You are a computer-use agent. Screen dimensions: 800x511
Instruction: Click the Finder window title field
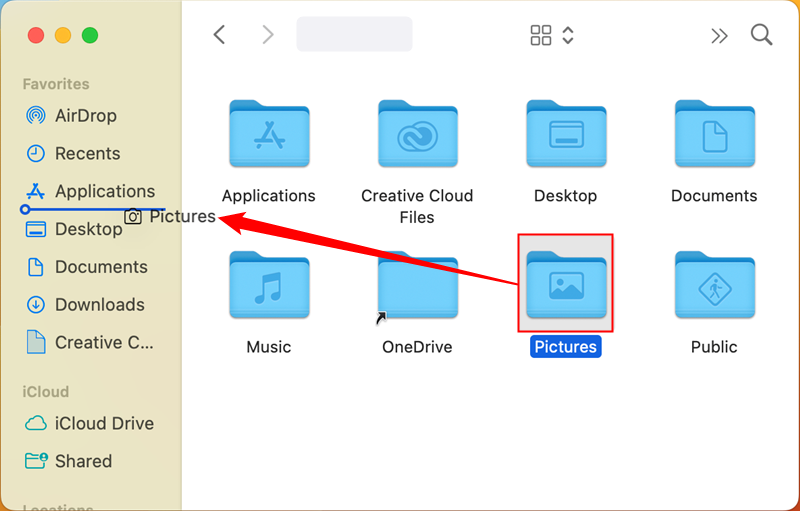point(355,34)
